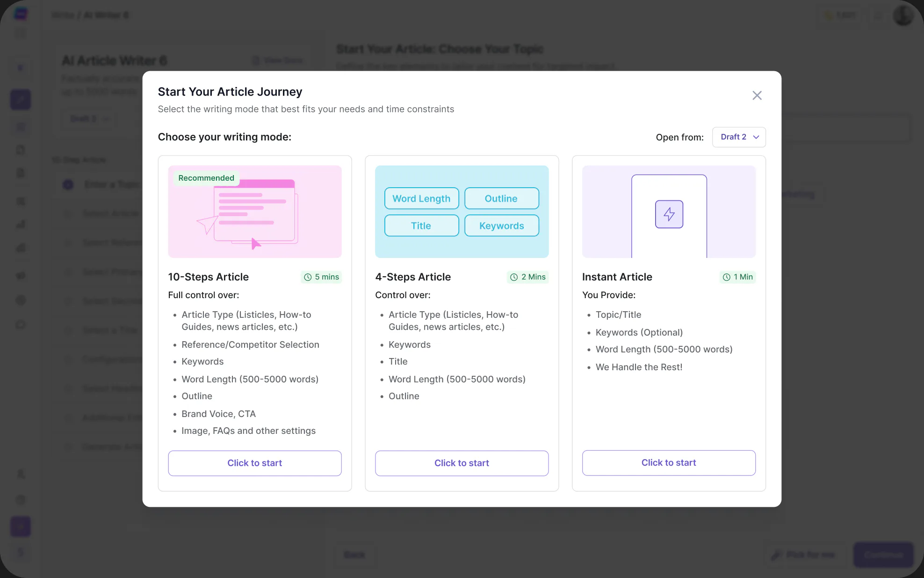Click the lightning bolt icon on the Instant Article card
The width and height of the screenshot is (924, 578).
(669, 214)
